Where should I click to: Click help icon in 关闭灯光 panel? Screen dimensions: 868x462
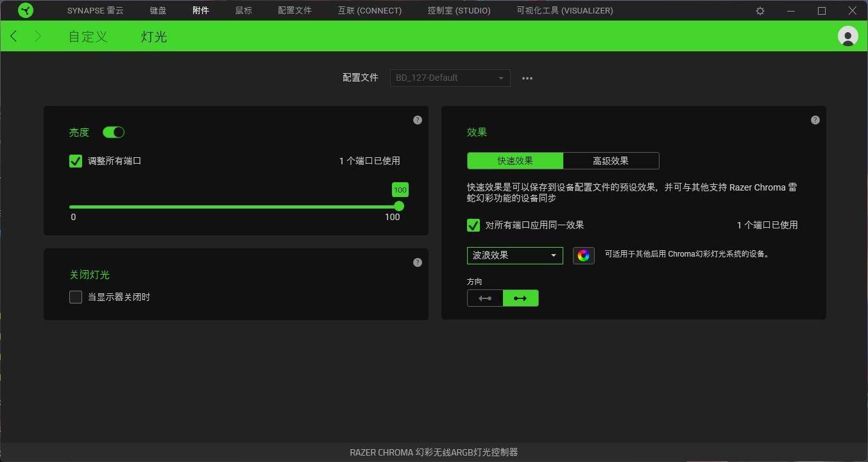418,262
